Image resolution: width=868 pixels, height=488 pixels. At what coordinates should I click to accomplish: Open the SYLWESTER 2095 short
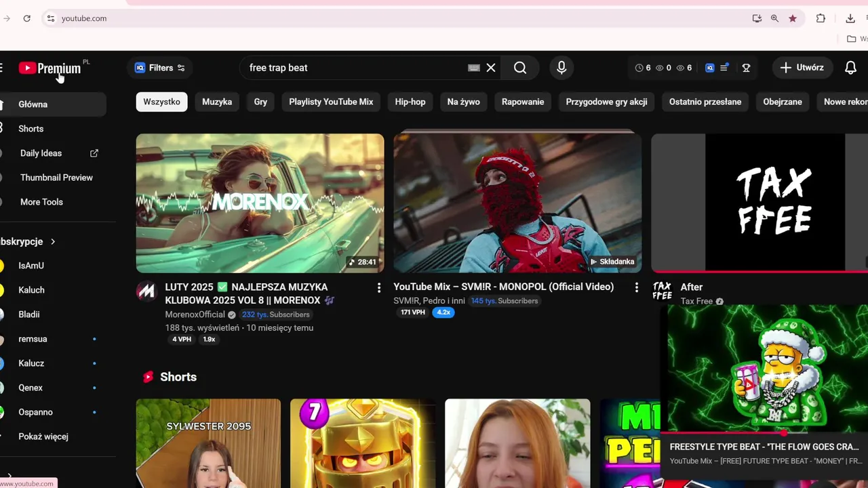pos(208,443)
